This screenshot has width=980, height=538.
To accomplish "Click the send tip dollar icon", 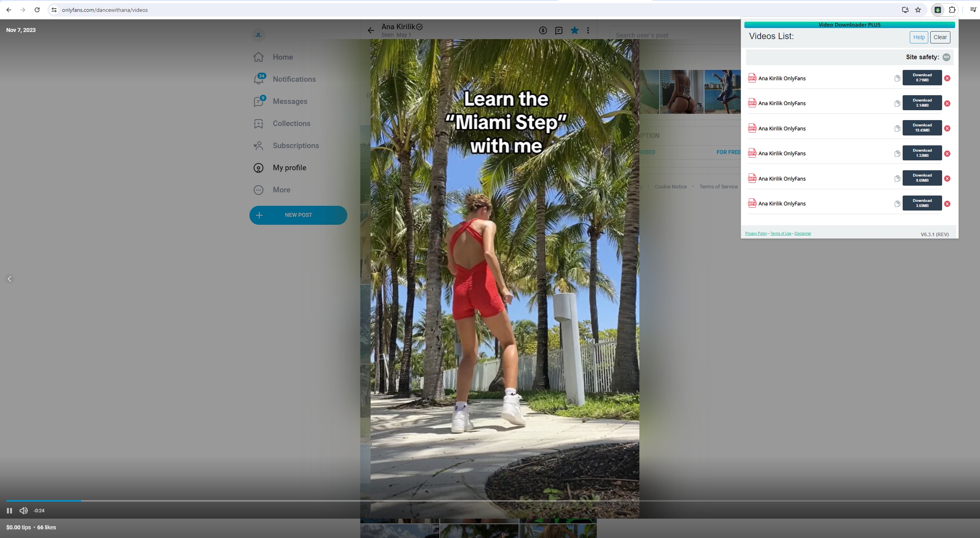I will pos(543,30).
